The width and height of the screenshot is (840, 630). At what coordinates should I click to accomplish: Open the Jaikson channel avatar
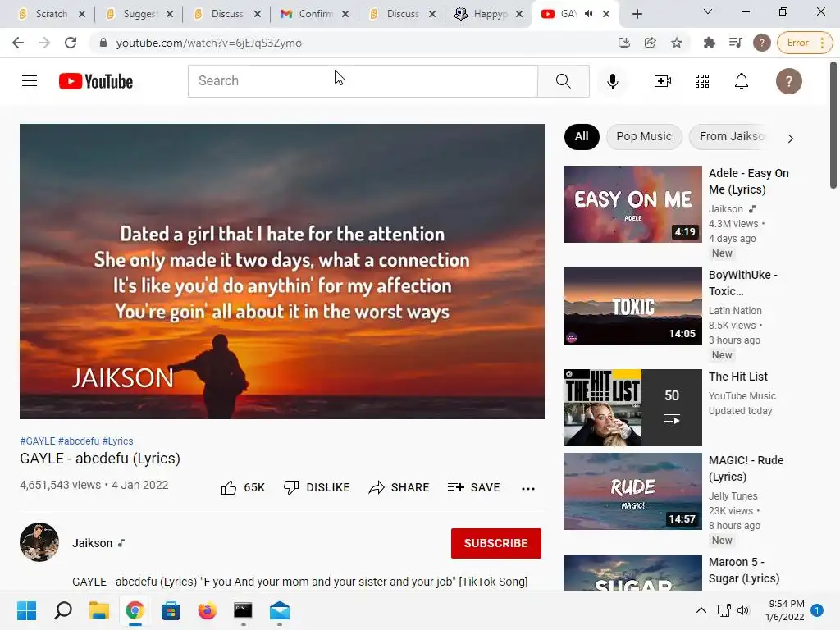39,542
